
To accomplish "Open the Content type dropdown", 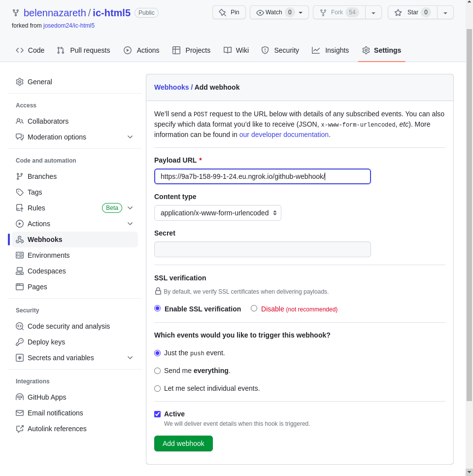I will click(x=217, y=213).
